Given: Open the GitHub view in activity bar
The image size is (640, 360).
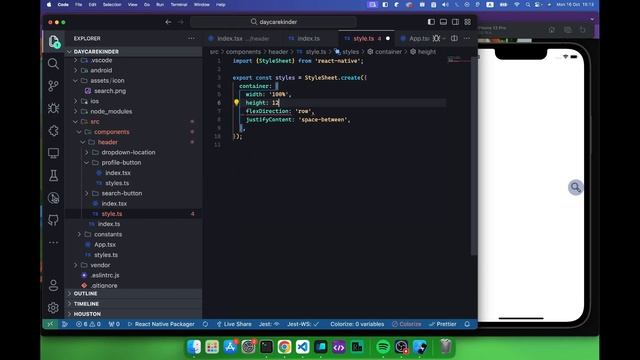Looking at the screenshot, I should click(x=53, y=220).
